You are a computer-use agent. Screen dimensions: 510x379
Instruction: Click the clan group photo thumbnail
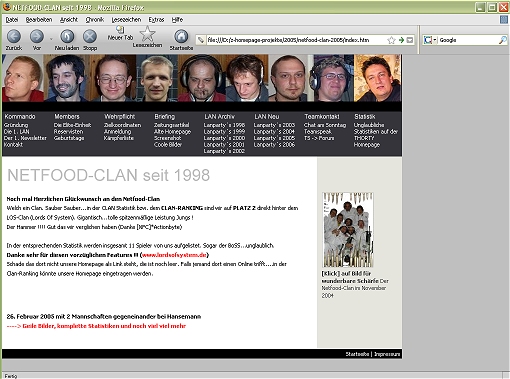(x=348, y=230)
